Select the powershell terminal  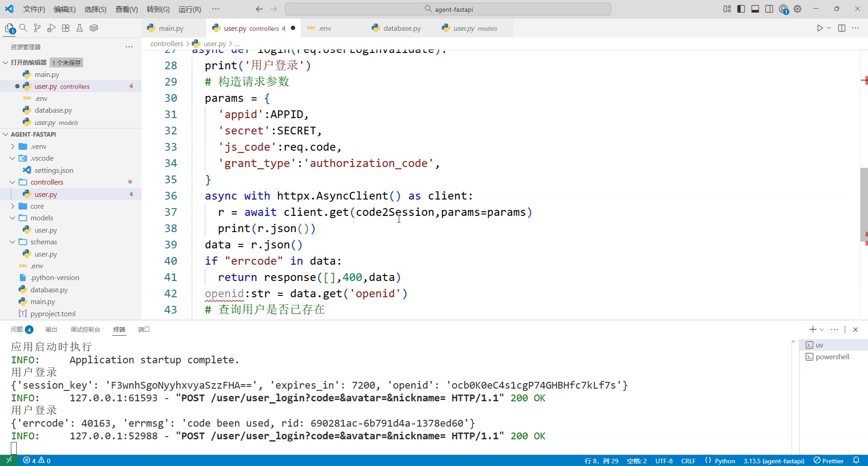832,357
